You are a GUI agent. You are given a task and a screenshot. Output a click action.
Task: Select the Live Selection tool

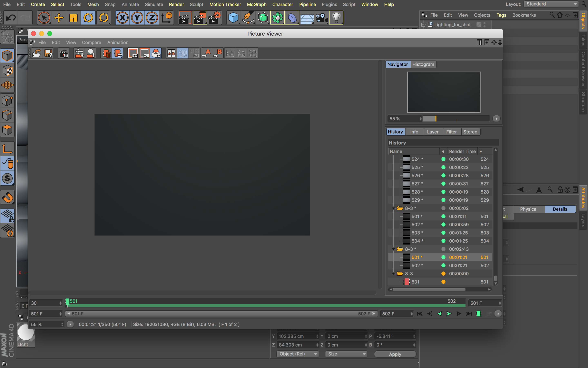pyautogui.click(x=44, y=18)
